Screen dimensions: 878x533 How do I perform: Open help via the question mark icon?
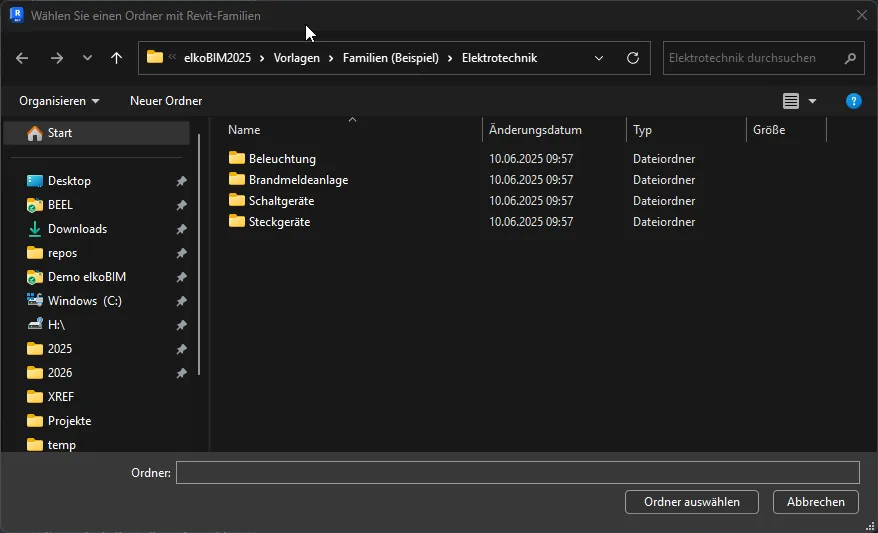[853, 101]
